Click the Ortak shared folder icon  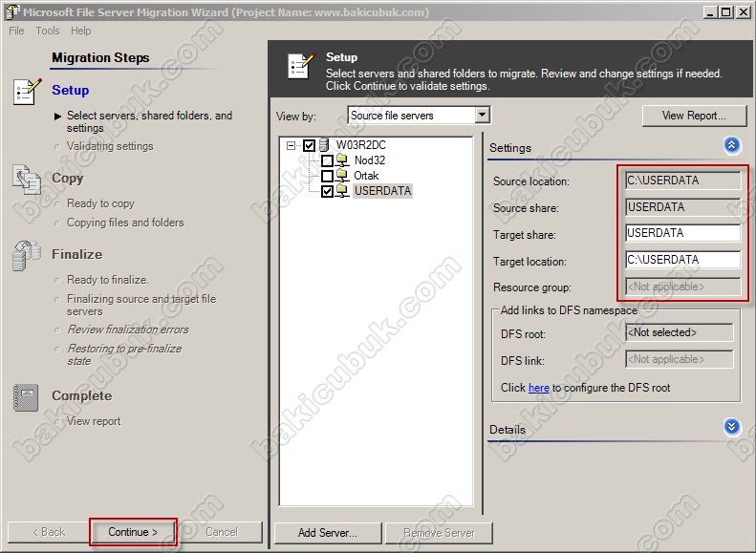(342, 176)
